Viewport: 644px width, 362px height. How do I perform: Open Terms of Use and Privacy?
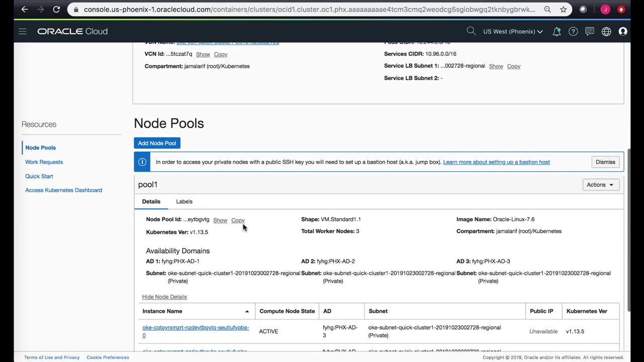pyautogui.click(x=52, y=357)
